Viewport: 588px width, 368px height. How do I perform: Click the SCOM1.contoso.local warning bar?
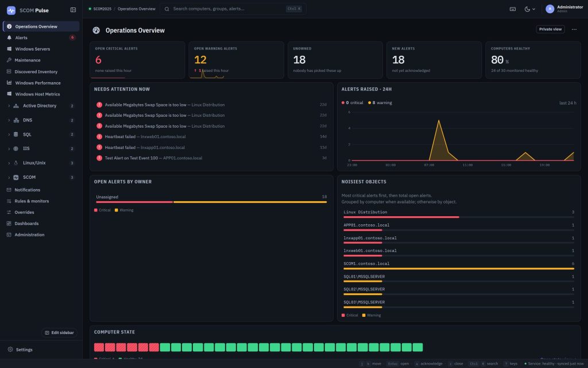coord(459,269)
